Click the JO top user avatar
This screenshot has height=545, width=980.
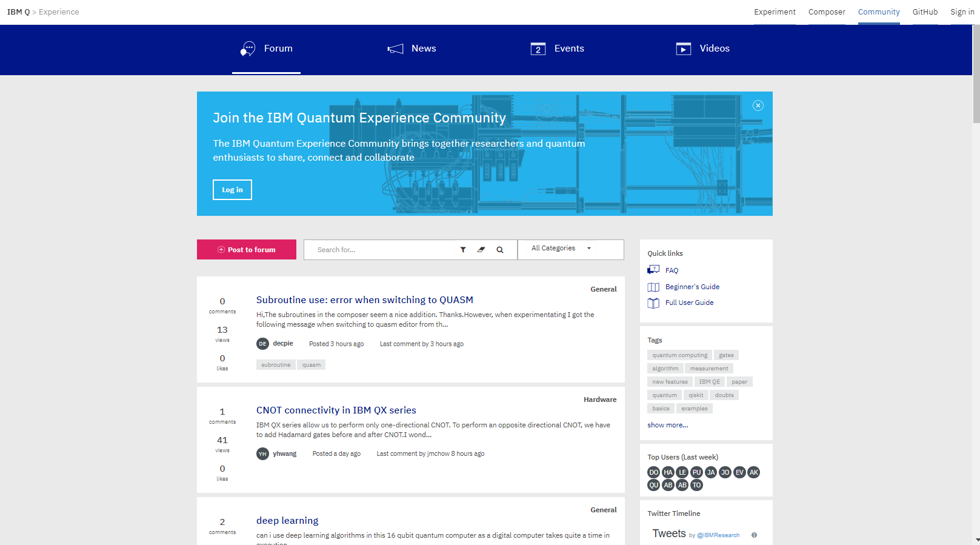[x=725, y=472]
